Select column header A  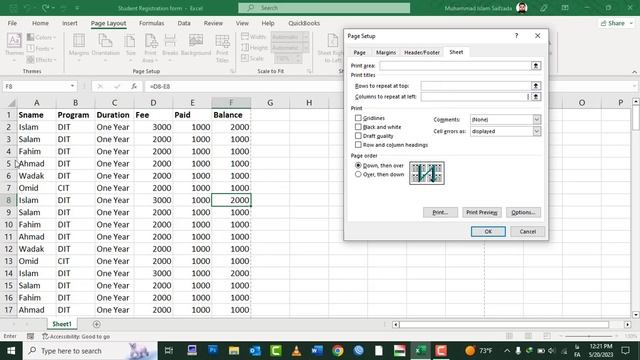pyautogui.click(x=36, y=103)
